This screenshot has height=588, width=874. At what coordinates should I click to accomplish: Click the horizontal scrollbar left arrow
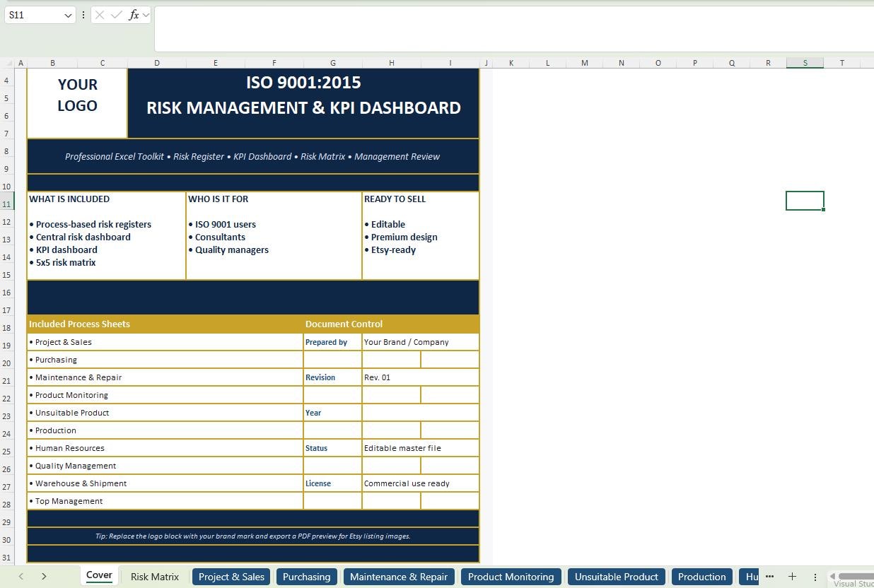pos(832,577)
